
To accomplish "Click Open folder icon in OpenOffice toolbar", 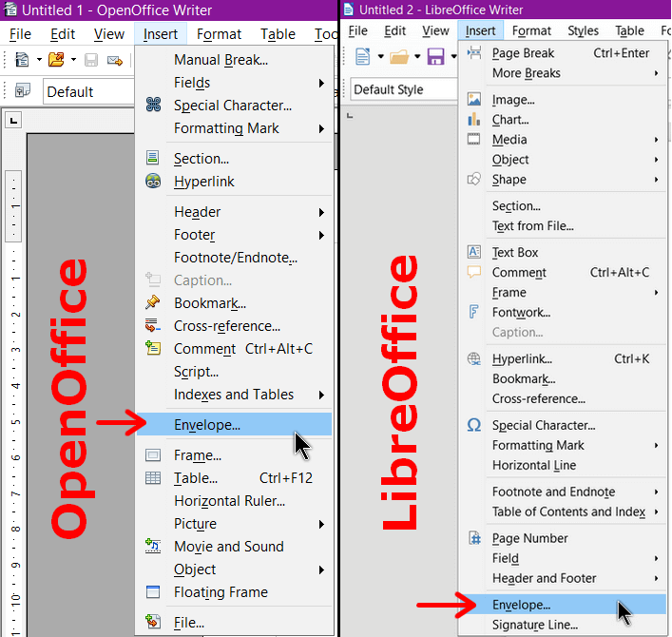I will 56,60.
